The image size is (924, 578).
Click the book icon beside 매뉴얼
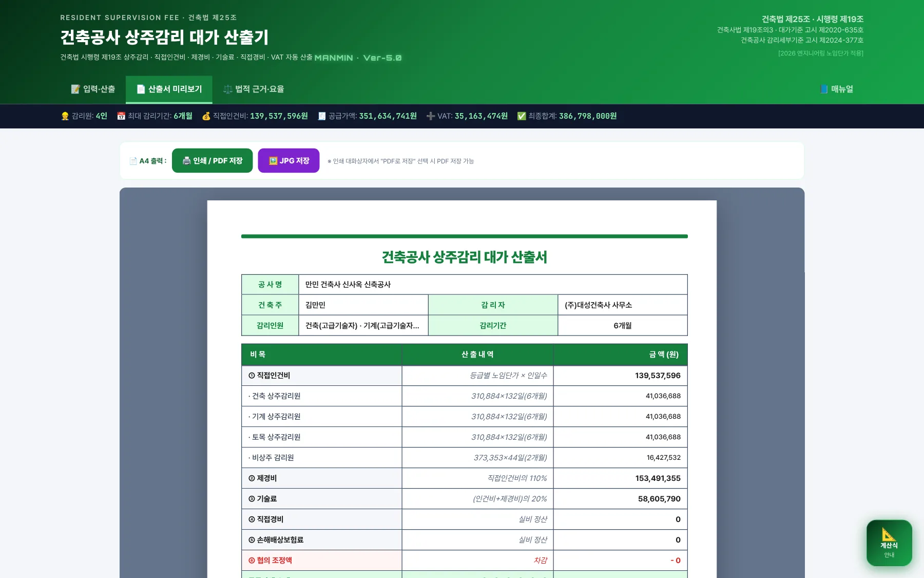point(824,89)
